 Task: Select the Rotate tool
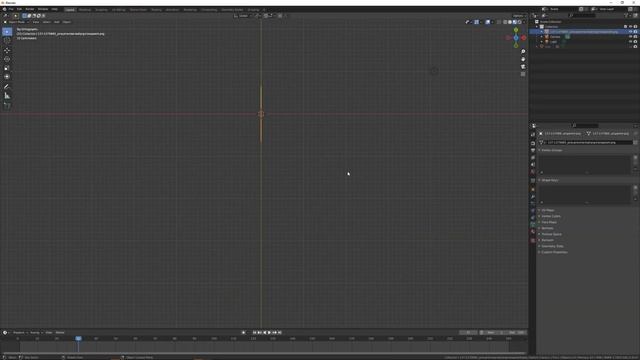7,59
